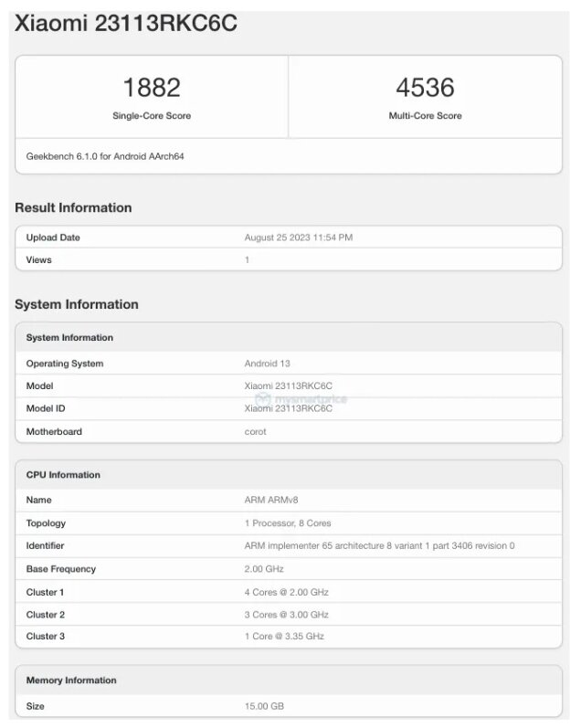Select the 15.00 GB memory value
581x728 pixels.
point(264,706)
